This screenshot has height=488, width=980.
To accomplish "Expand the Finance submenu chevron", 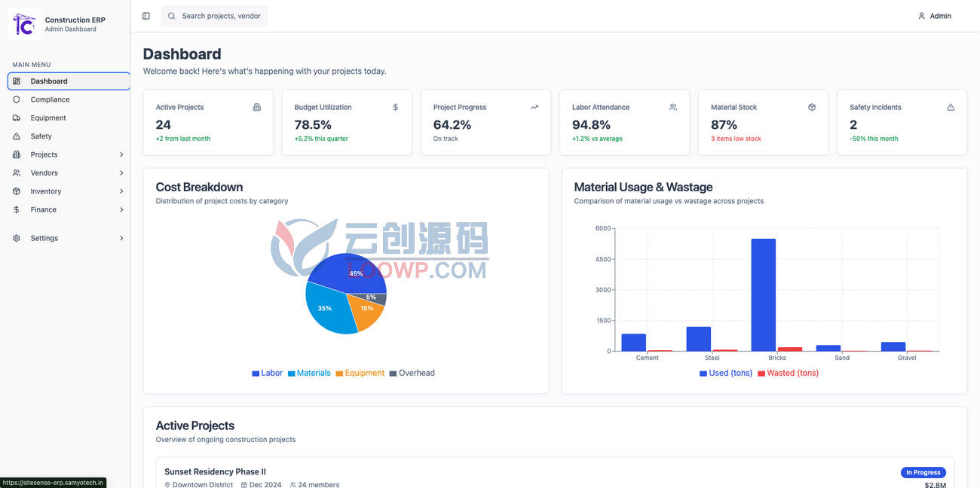I will point(121,210).
